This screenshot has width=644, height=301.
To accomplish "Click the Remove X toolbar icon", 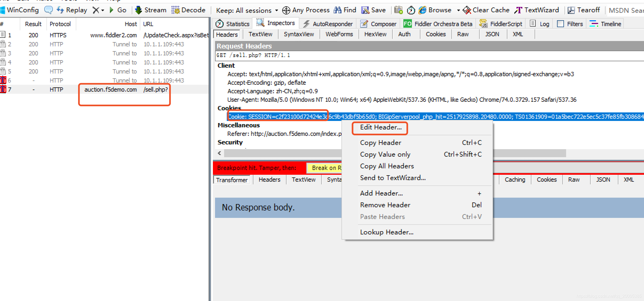I will 96,10.
